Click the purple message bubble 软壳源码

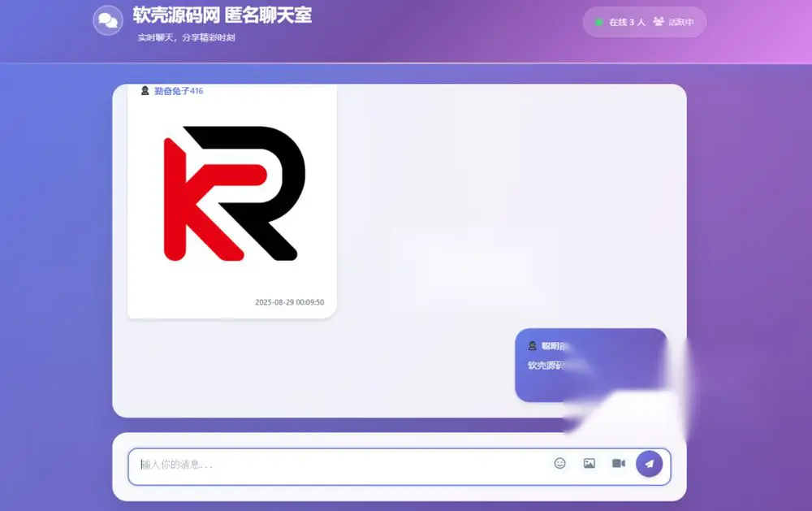coord(591,365)
